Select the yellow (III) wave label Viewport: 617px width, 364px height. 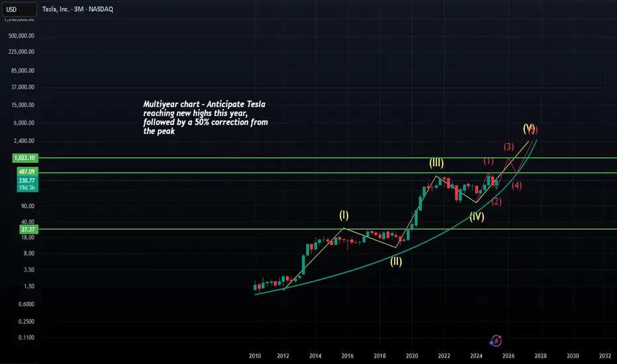click(x=436, y=163)
